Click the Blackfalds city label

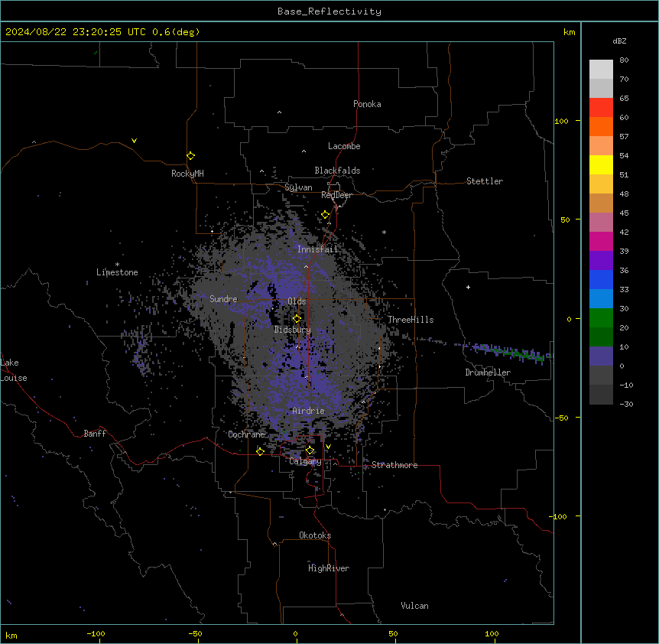tap(337, 171)
